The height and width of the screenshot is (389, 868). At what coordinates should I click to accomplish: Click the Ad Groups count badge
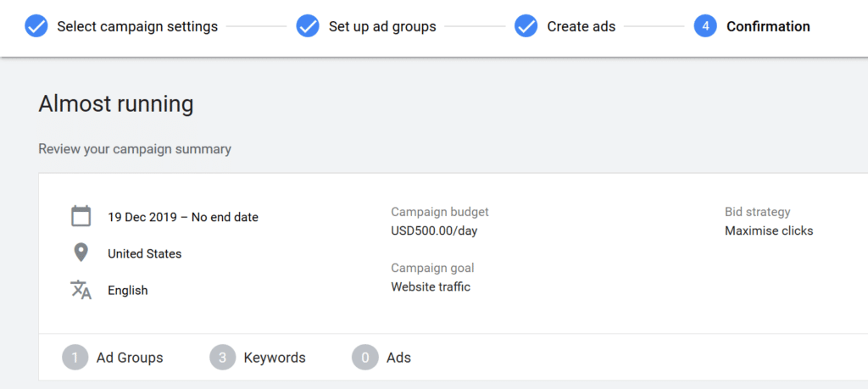[x=75, y=358]
